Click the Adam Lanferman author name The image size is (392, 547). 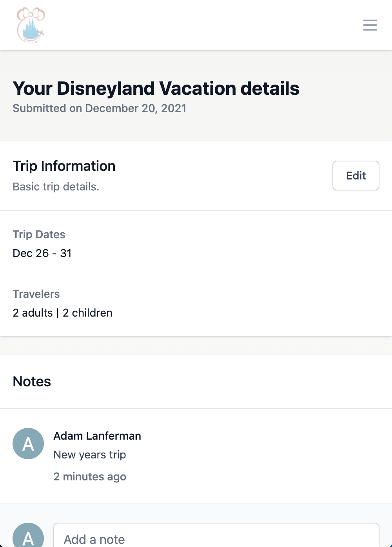(97, 436)
